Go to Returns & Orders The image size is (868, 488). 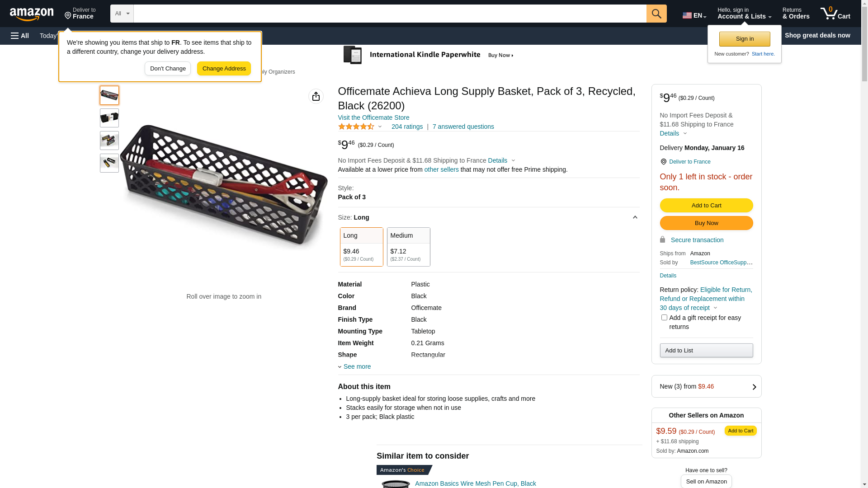click(796, 14)
